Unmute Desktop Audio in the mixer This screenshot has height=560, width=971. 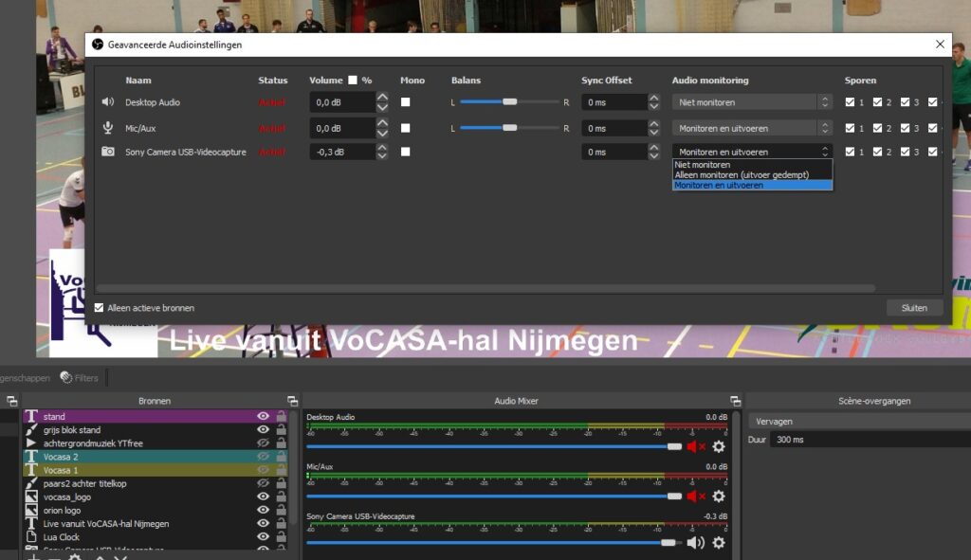(696, 446)
